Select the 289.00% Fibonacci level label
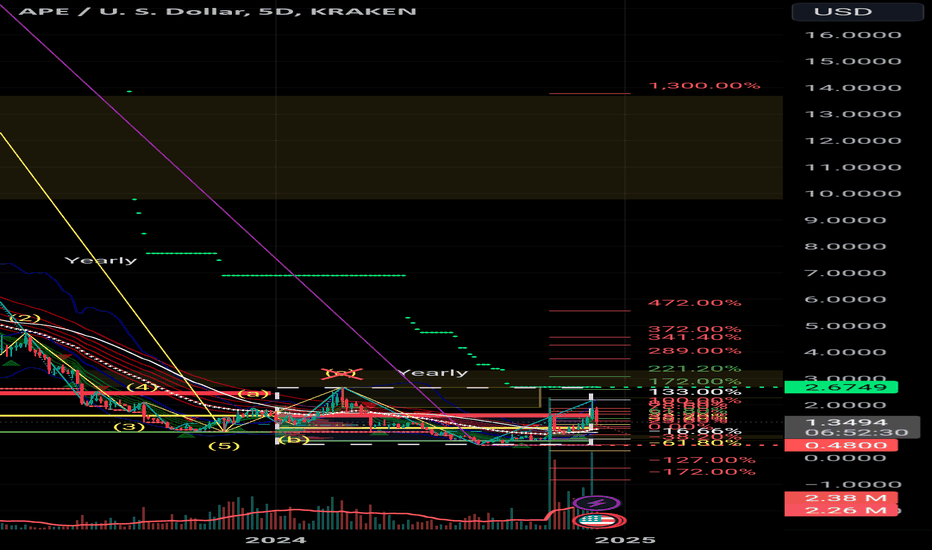The height and width of the screenshot is (550, 932). point(694,351)
